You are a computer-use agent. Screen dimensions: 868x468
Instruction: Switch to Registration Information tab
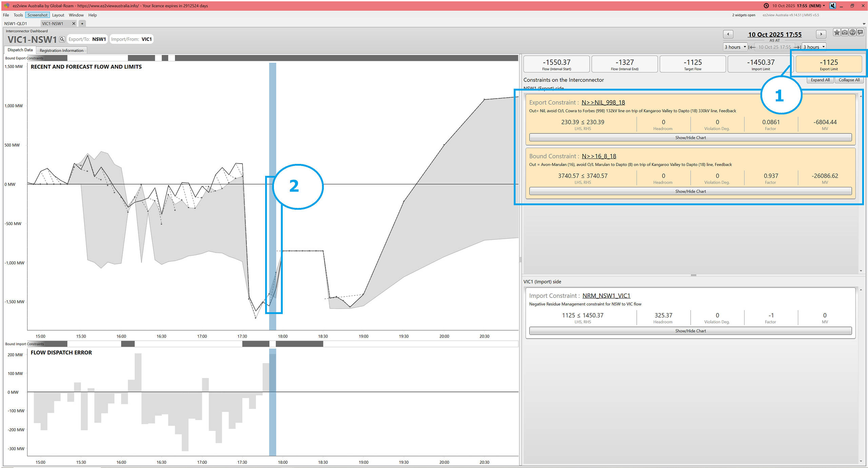coord(61,51)
